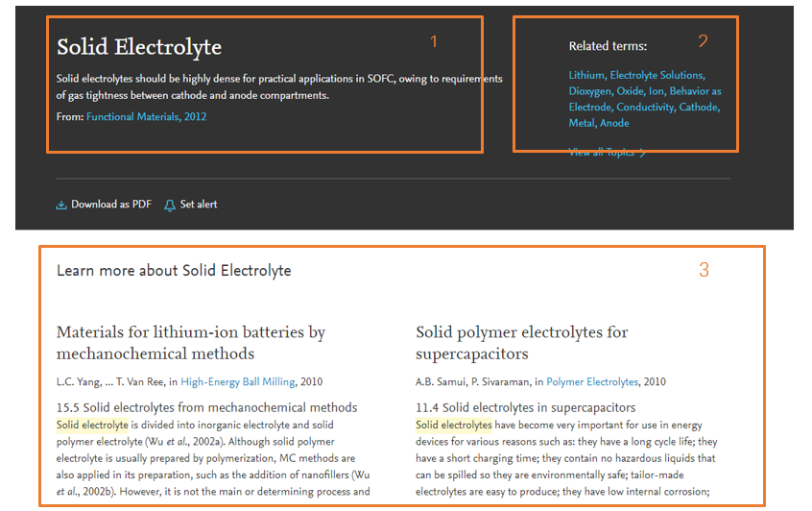Go to the Dioxygen related term
Viewport: 812px width, 511px height.
(589, 91)
